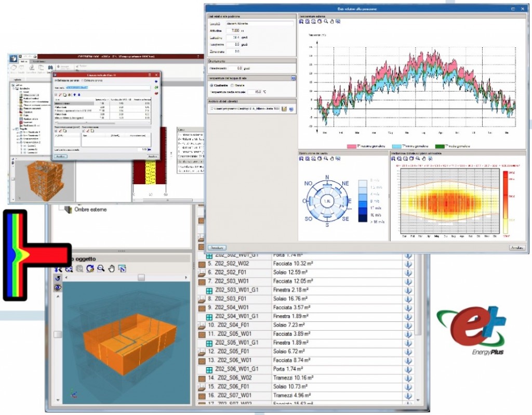This screenshot has height=415, width=532.
Task: Select the Ombre esterne tree item
Action: click(x=87, y=209)
